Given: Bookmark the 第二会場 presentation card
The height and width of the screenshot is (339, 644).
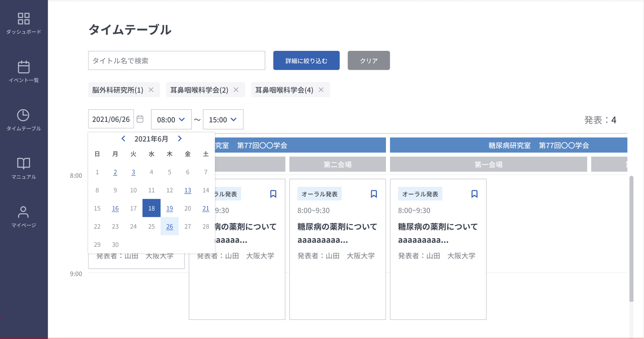Looking at the screenshot, I should point(374,194).
